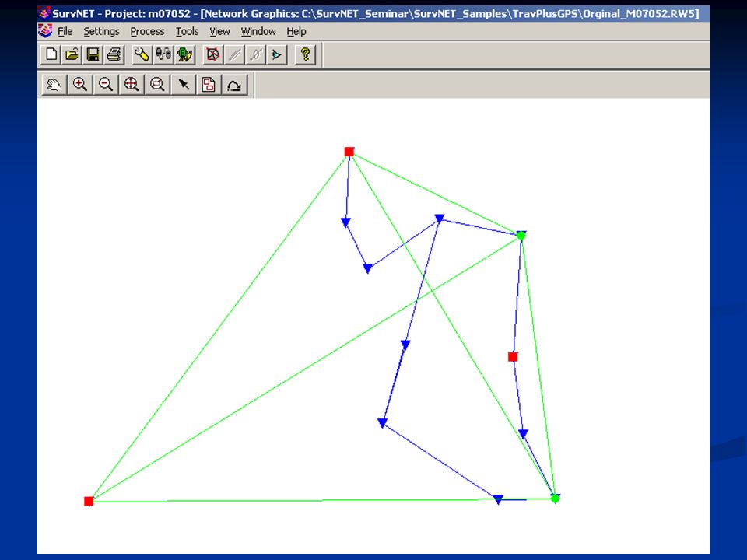747x560 pixels.
Task: Click the SurvNET icon in the title bar
Action: tap(44, 13)
